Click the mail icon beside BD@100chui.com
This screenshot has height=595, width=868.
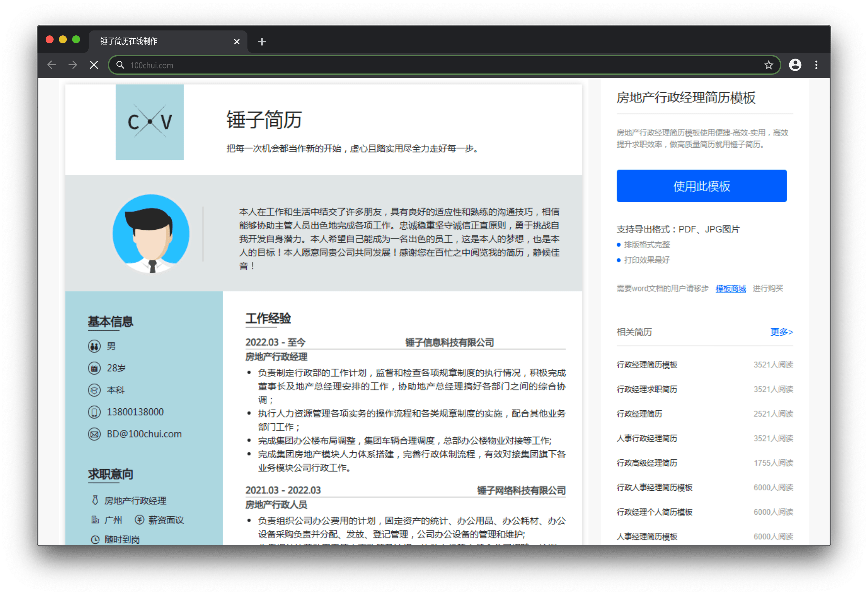(x=94, y=434)
